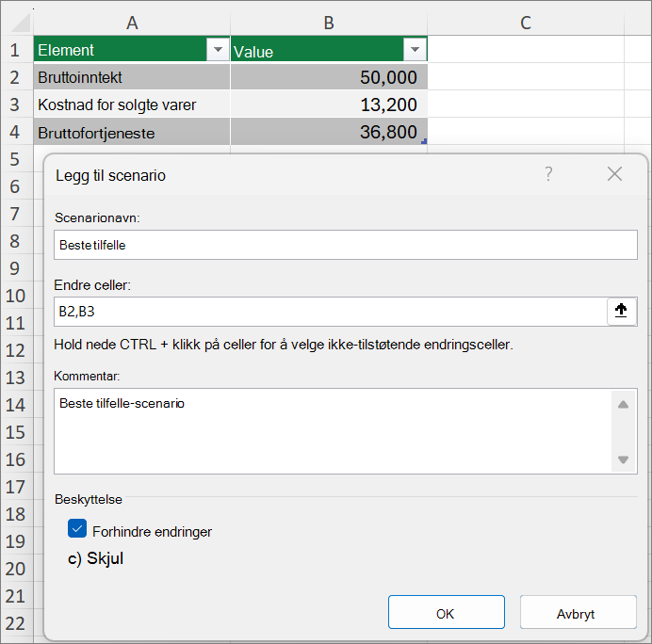Click the Scenarionavn input field
The height and width of the screenshot is (644, 652).
coord(345,245)
